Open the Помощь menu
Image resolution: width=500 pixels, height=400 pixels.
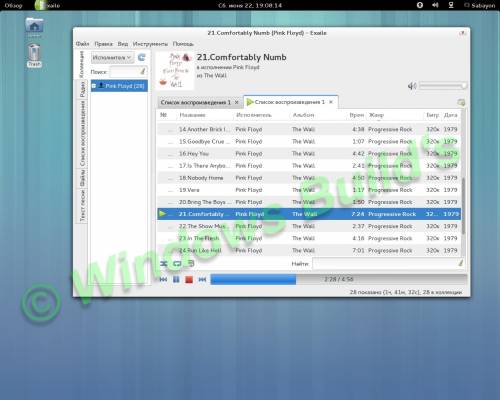pyautogui.click(x=183, y=44)
